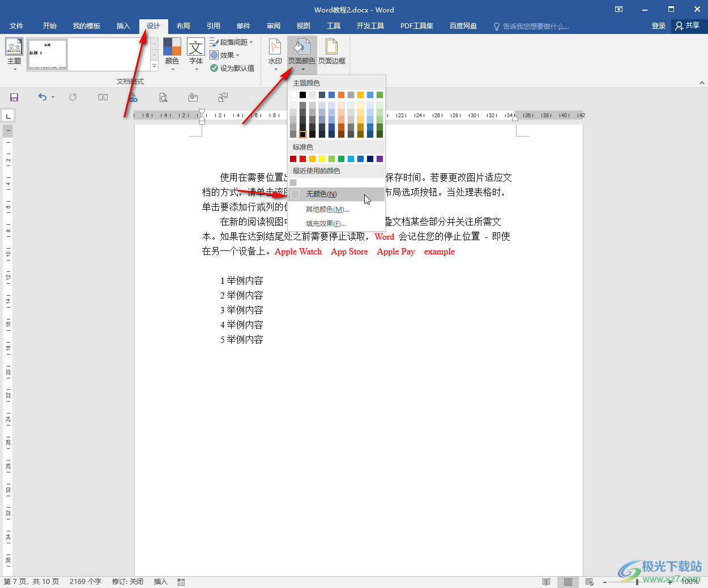Click the side-by-side pages icon in the quick toolbar
708x588 pixels.
click(103, 97)
